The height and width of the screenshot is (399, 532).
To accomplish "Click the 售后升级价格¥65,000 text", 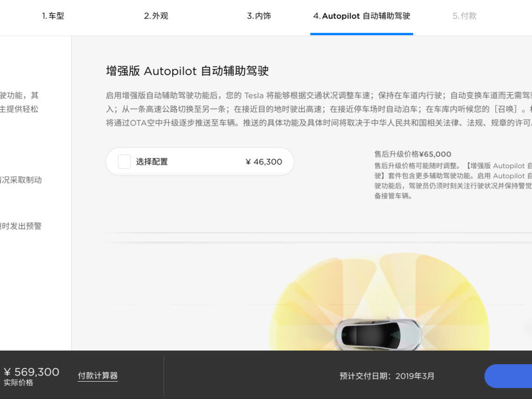I will (x=413, y=154).
